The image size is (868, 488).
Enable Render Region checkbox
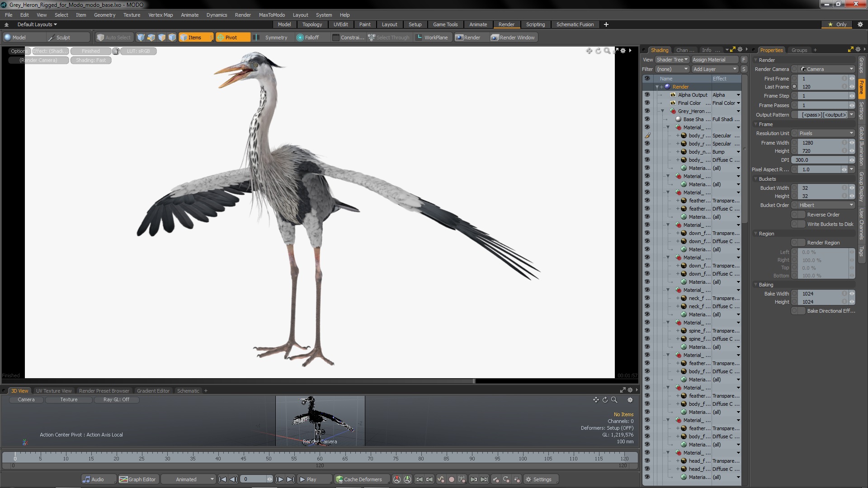pyautogui.click(x=798, y=243)
